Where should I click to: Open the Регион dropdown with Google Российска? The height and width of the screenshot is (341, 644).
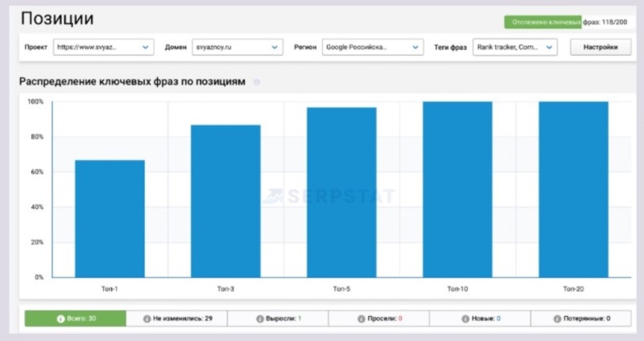pyautogui.click(x=372, y=47)
